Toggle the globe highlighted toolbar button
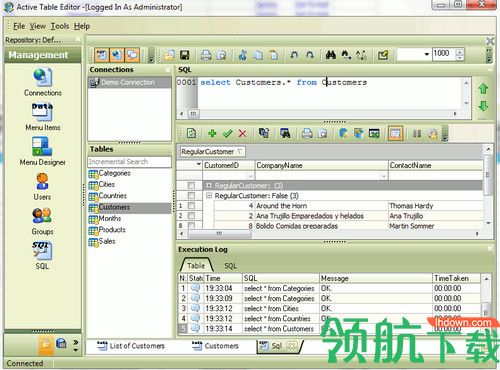The height and width of the screenshot is (370, 500). pos(117,55)
